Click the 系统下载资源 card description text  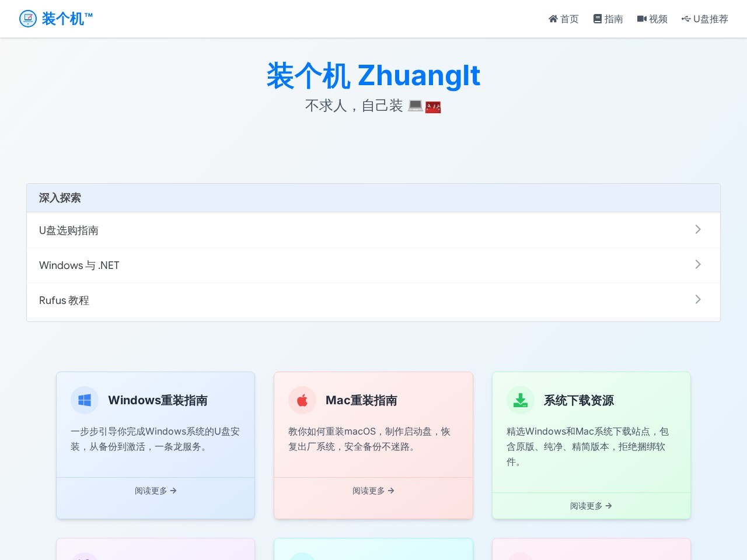click(x=588, y=447)
